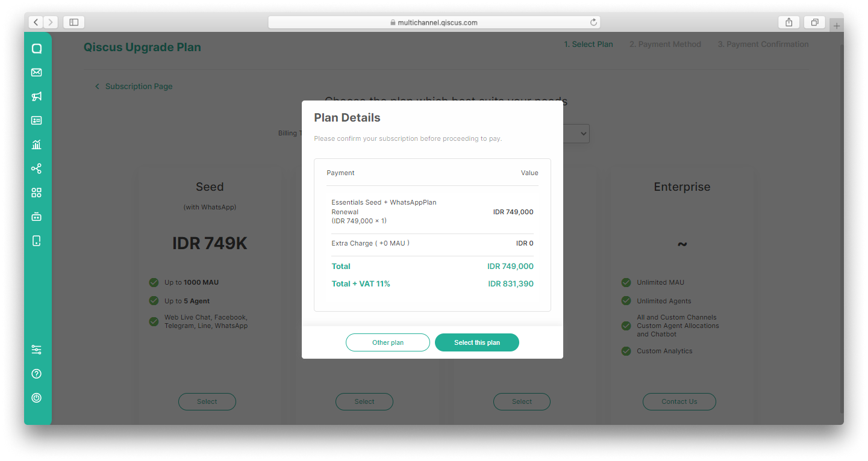
Task: Click the power logout icon
Action: coord(37,398)
